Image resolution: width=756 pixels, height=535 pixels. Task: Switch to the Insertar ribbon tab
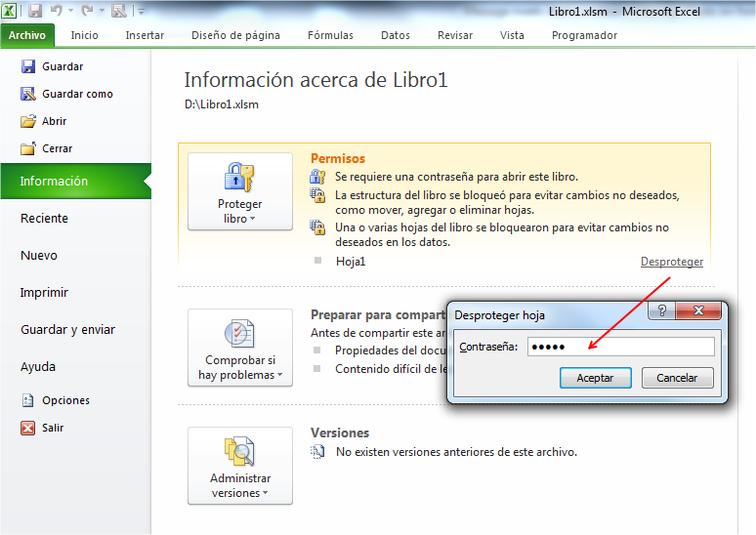click(x=145, y=35)
